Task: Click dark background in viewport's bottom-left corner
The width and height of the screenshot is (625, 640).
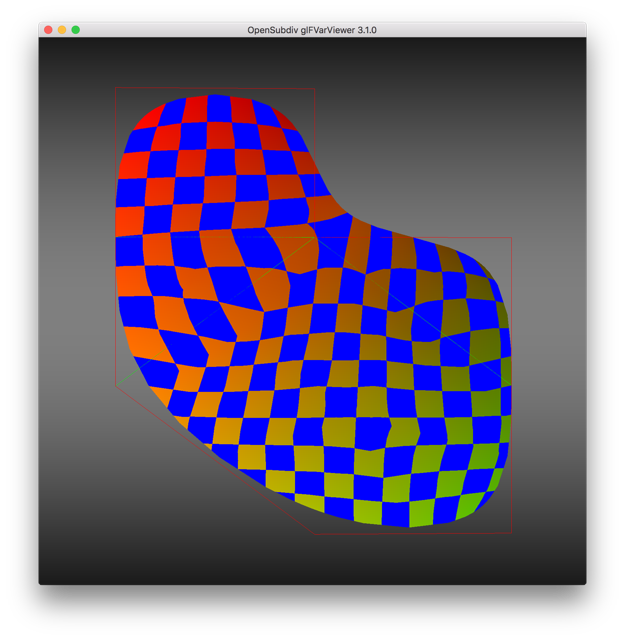Action: click(80, 550)
